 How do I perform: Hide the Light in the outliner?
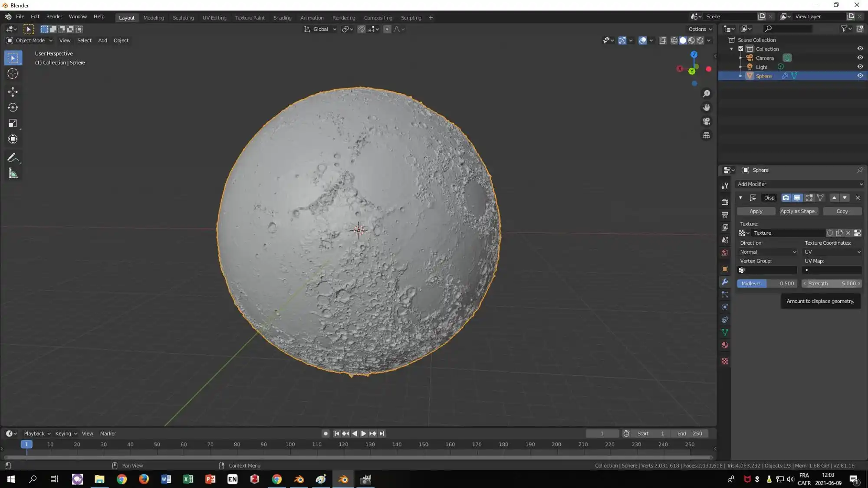coord(860,67)
